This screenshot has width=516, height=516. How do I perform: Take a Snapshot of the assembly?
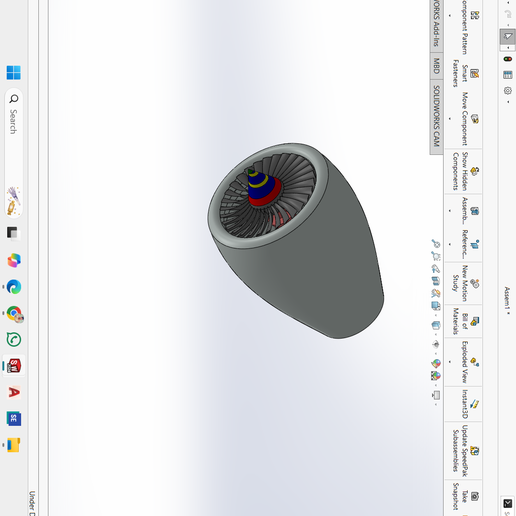click(475, 496)
